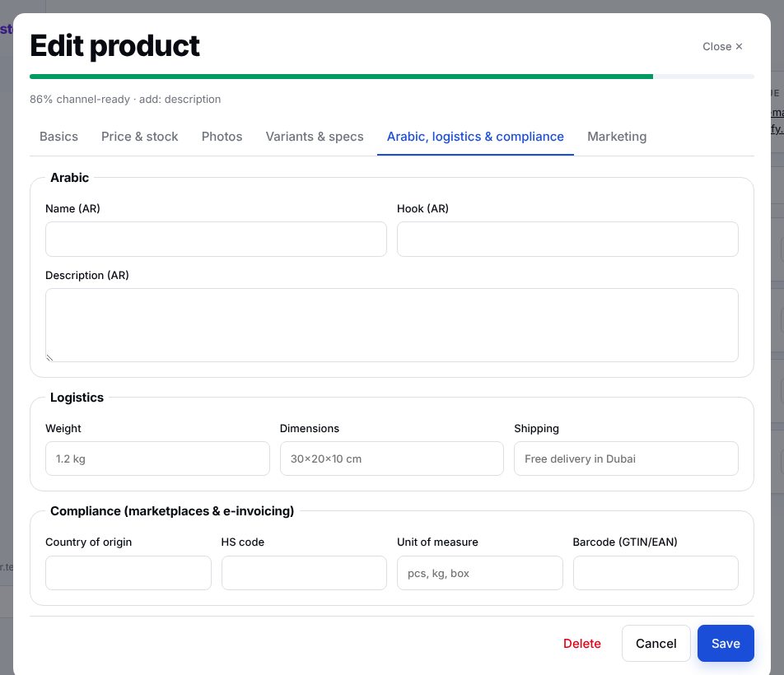This screenshot has width=784, height=675.
Task: Click the Dimensions label
Action: (310, 429)
